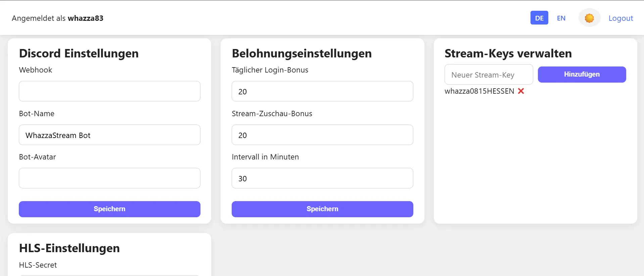Click the HLS-Einstellungen heading
This screenshot has height=276, width=644.
pos(70,248)
